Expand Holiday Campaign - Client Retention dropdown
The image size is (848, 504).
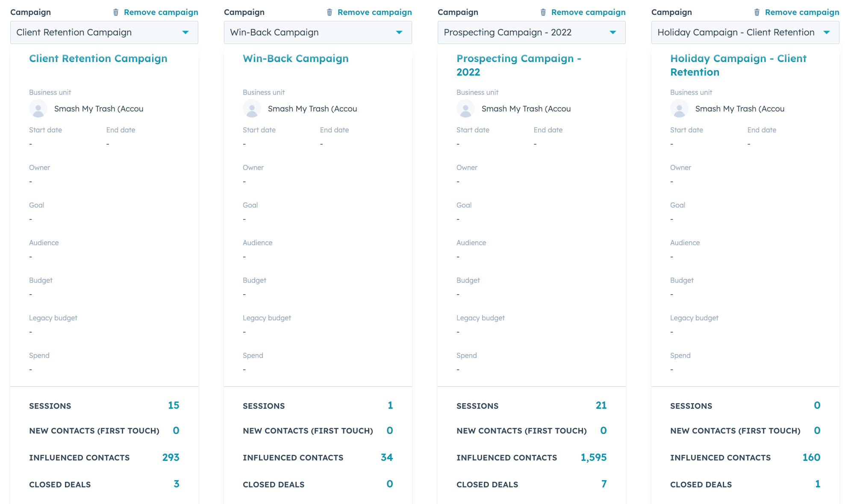[x=745, y=32]
